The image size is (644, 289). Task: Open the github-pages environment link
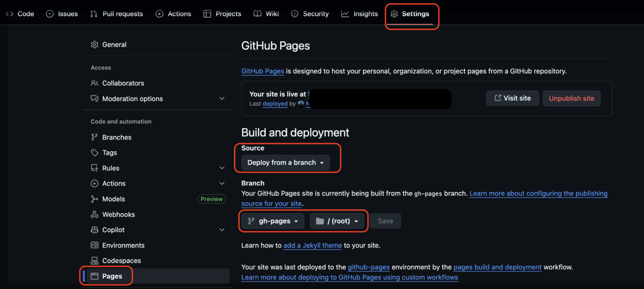[369, 266]
